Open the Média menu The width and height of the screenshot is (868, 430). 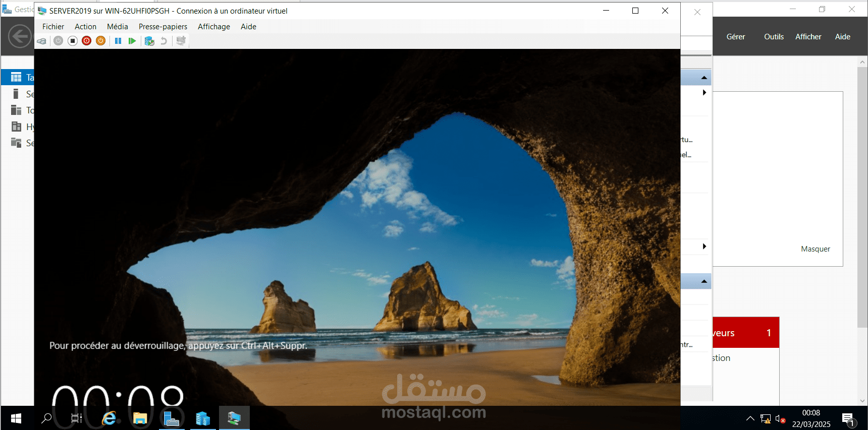118,27
